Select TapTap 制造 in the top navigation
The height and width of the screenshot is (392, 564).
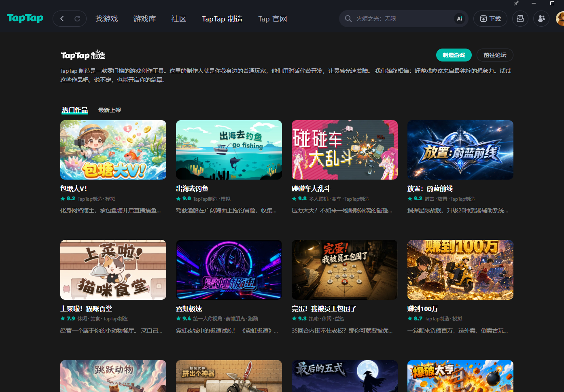click(223, 19)
